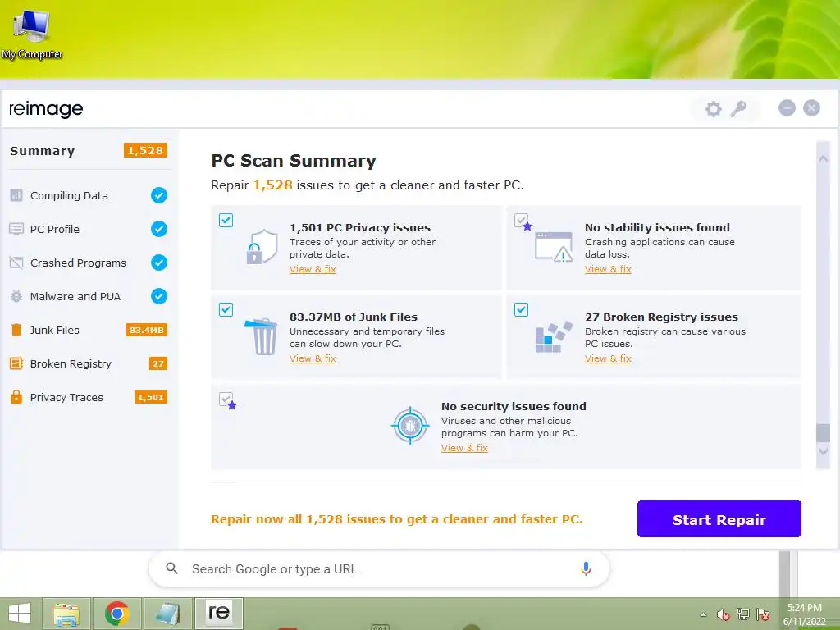Open View & fix for security issues

pyautogui.click(x=464, y=448)
